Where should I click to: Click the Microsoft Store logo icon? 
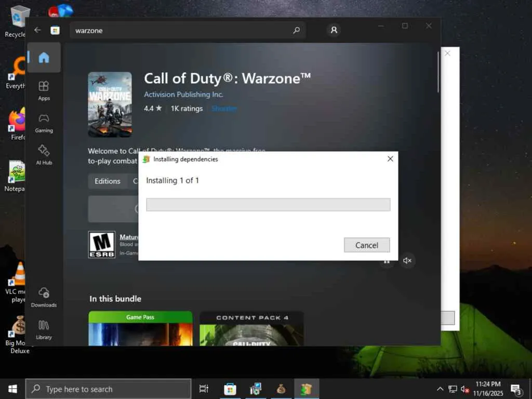tap(55, 30)
